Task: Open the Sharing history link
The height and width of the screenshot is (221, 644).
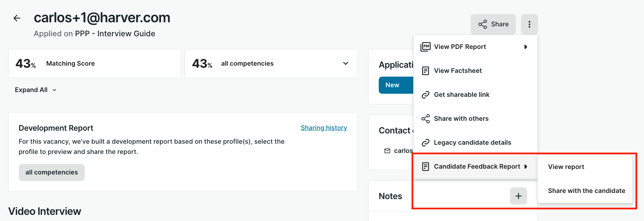Action: 324,128
